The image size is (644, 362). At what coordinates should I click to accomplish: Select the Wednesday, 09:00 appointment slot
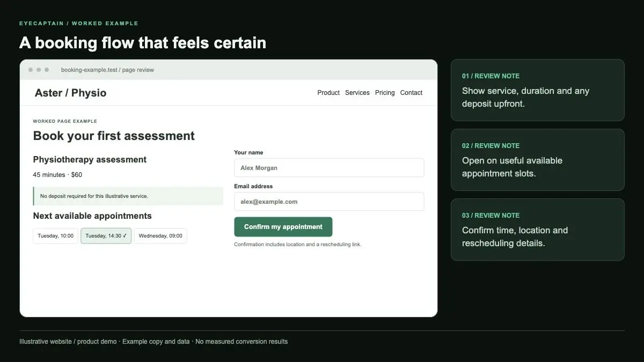coord(160,236)
